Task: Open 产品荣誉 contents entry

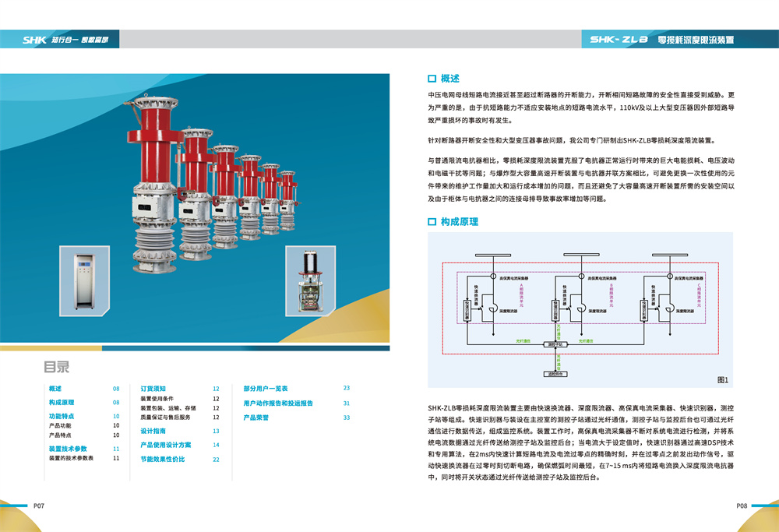Action: pos(256,417)
